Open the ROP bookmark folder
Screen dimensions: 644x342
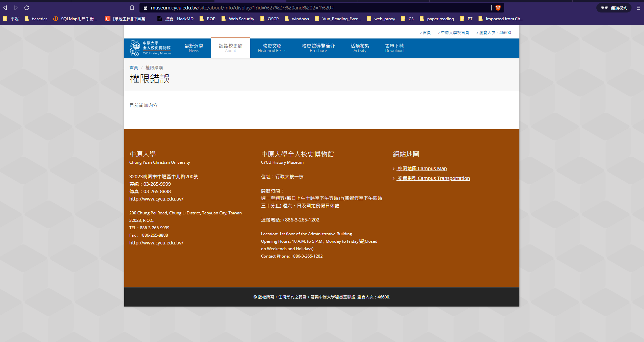pyautogui.click(x=207, y=19)
